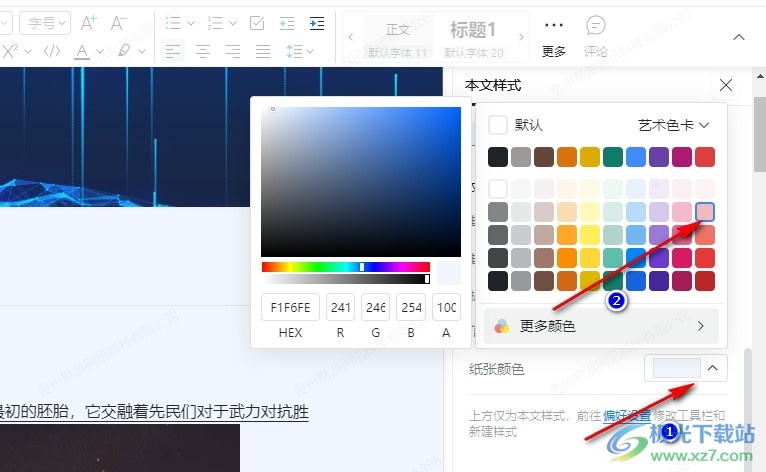Collapse the 纸张颜色 color dropdown
Image resolution: width=766 pixels, height=472 pixels.
(712, 368)
